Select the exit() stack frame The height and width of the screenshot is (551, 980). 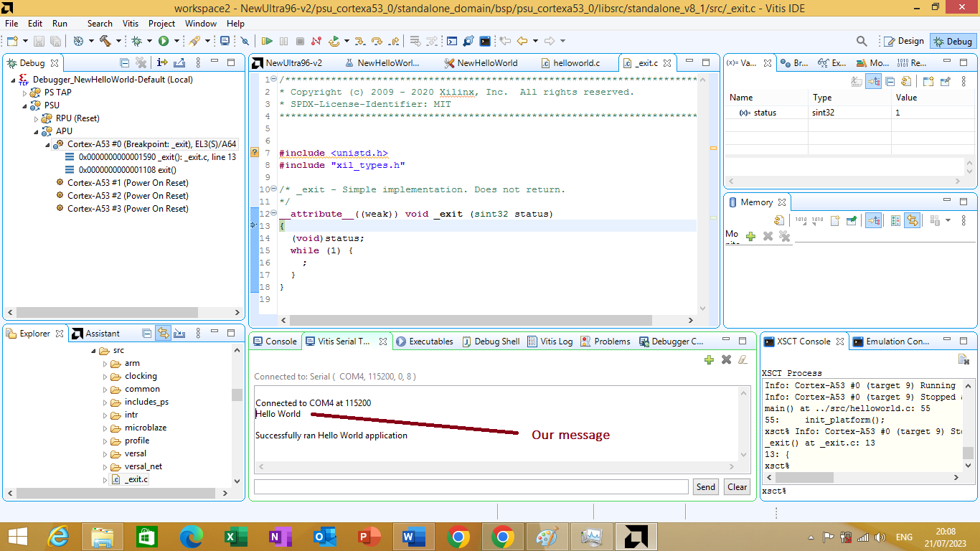[x=121, y=170]
